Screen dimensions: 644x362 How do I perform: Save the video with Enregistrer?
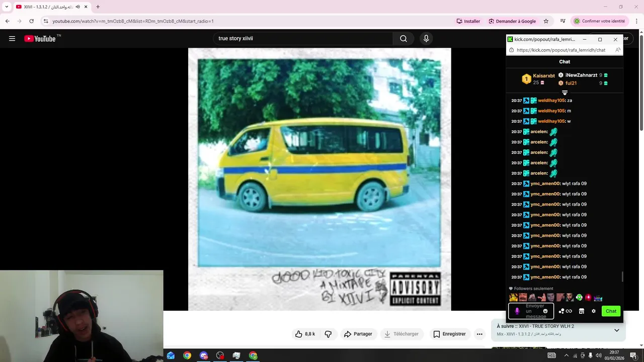point(449,334)
